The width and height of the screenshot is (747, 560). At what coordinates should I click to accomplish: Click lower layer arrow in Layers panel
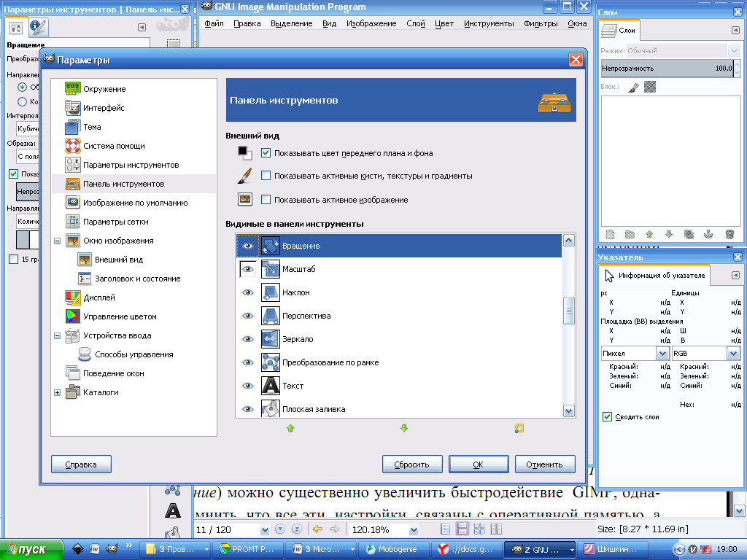[669, 234]
